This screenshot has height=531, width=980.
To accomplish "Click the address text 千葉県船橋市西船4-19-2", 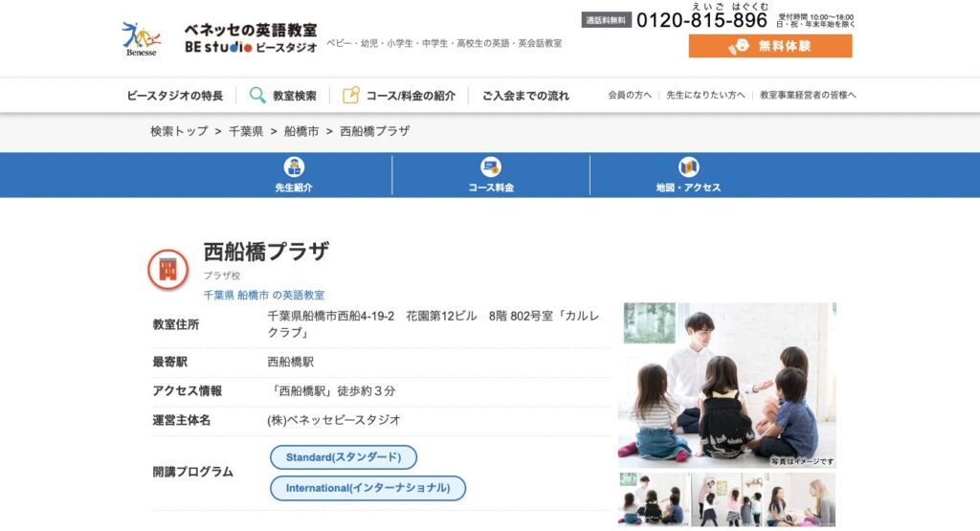I will 330,316.
